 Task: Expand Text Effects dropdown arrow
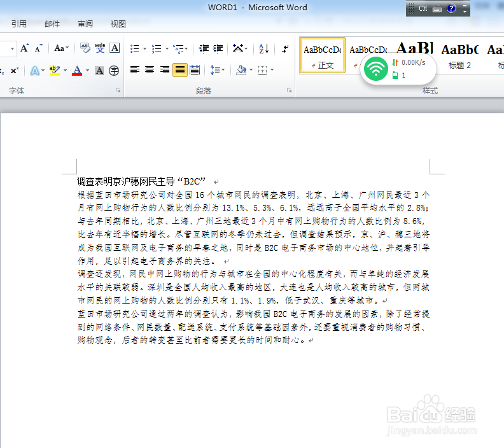tap(43, 71)
